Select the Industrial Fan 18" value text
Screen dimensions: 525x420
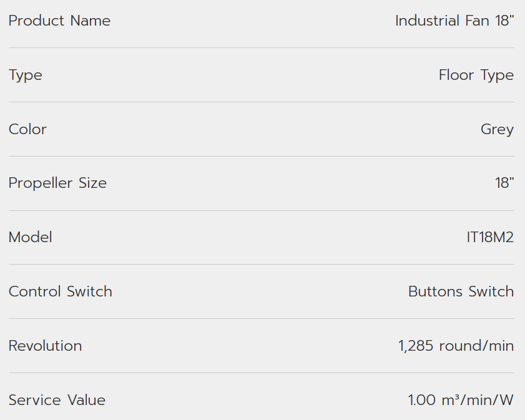[454, 21]
